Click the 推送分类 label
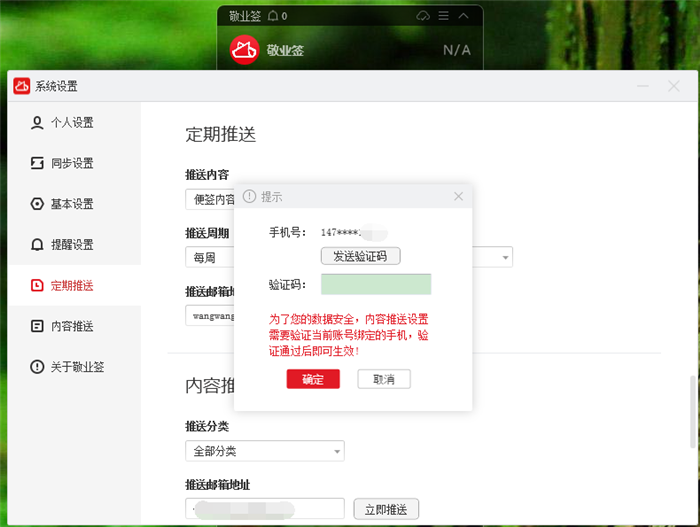 (x=207, y=427)
